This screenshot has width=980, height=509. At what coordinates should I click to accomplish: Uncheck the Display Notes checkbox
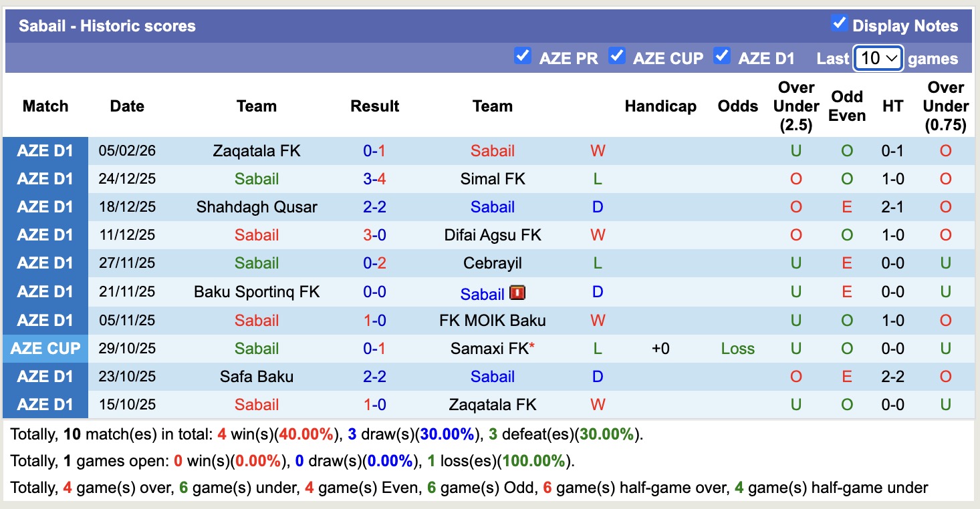[838, 23]
